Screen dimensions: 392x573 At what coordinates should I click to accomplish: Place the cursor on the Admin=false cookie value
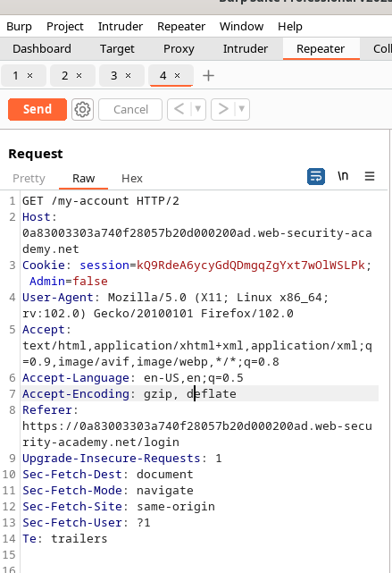point(90,281)
